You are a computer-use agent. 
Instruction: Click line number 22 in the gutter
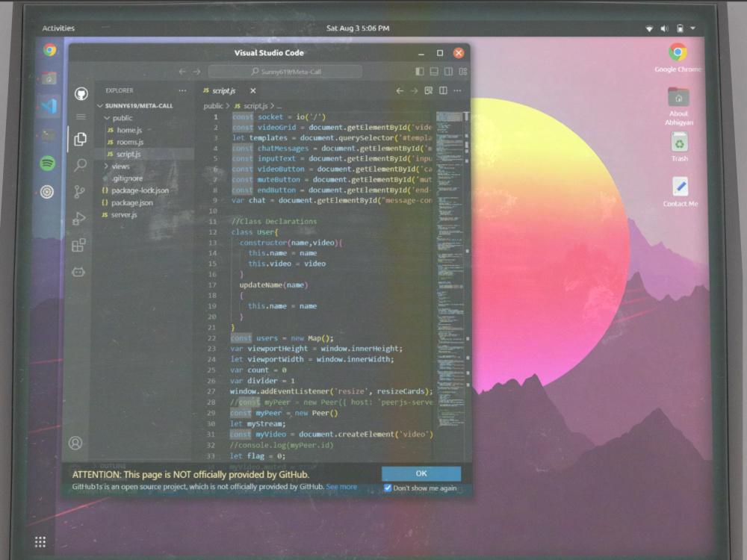coord(211,338)
